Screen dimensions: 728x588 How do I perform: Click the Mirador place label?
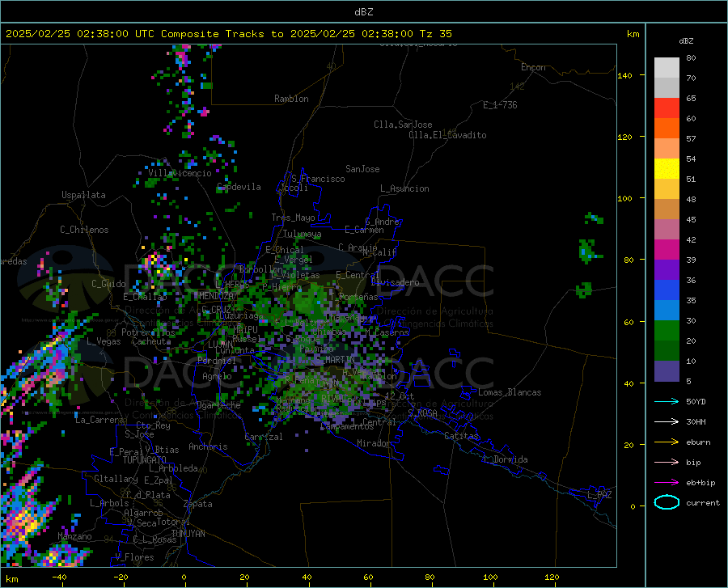coord(374,443)
